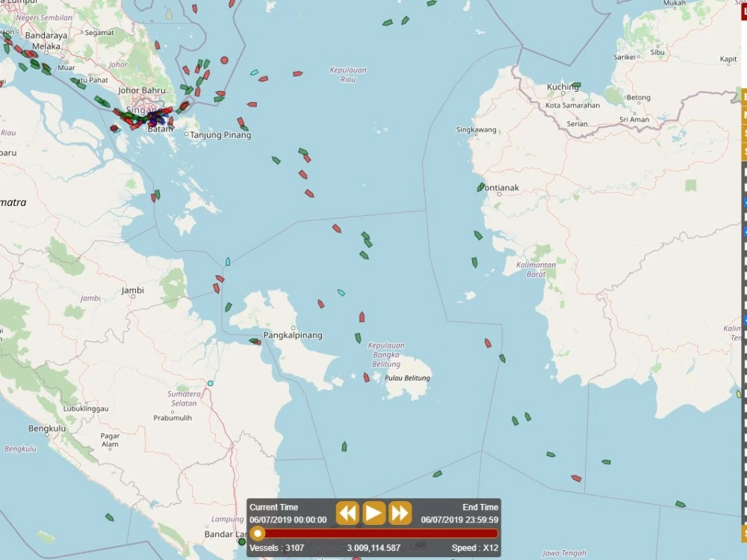Select red circle marker northeast of Johor
Viewport: 747px width, 560px height.
point(224,60)
